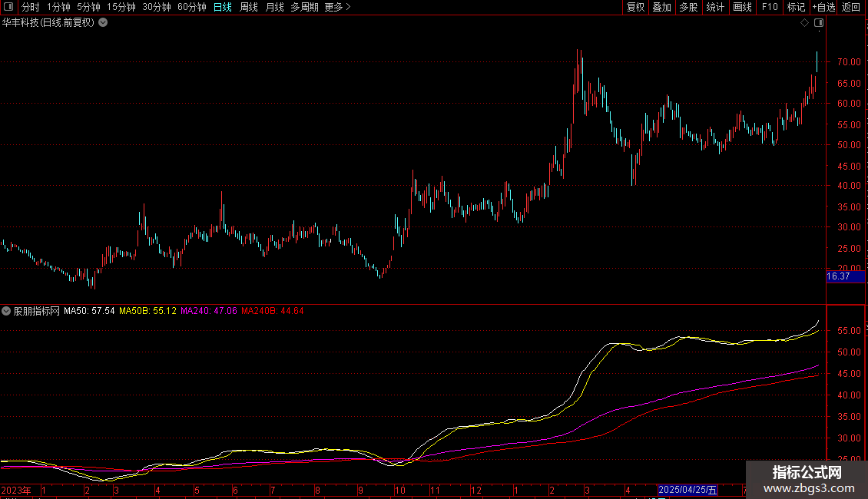868x499 pixels.
Task: Click the 70.00 price axis label
Action: click(849, 62)
